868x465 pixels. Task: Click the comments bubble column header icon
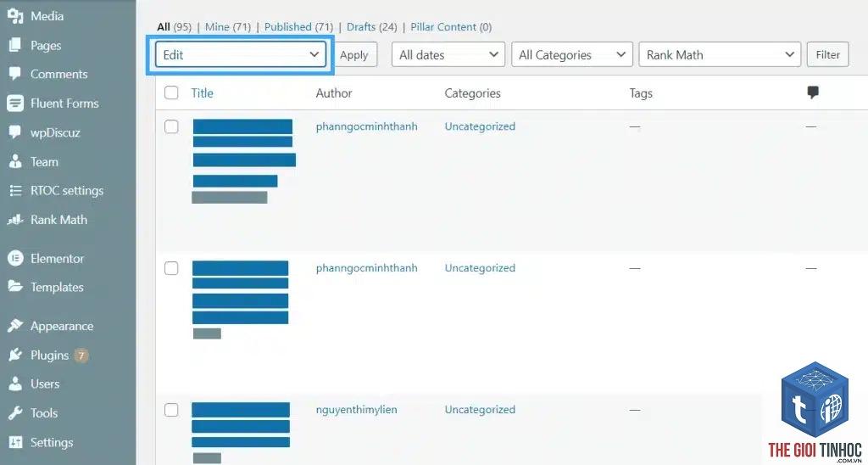(813, 92)
